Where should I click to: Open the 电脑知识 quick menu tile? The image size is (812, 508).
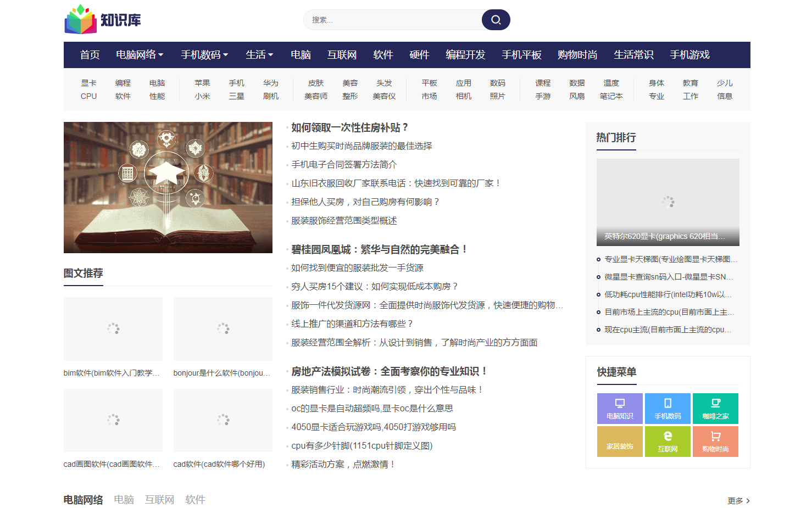pyautogui.click(x=620, y=409)
